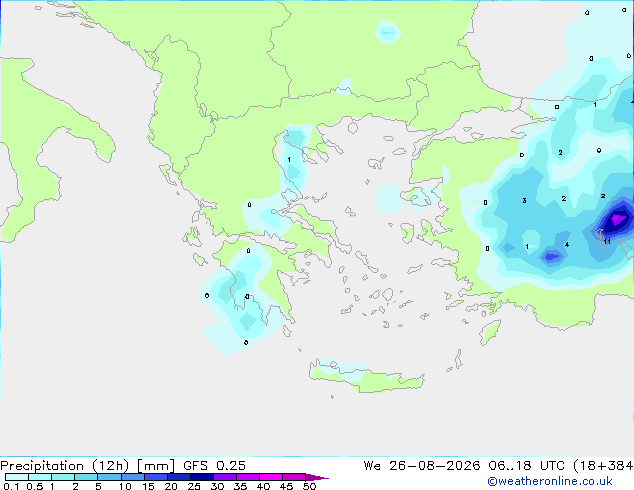Select the 15–20 mm legend swatch
This screenshot has width=634, height=490.
pos(155,477)
